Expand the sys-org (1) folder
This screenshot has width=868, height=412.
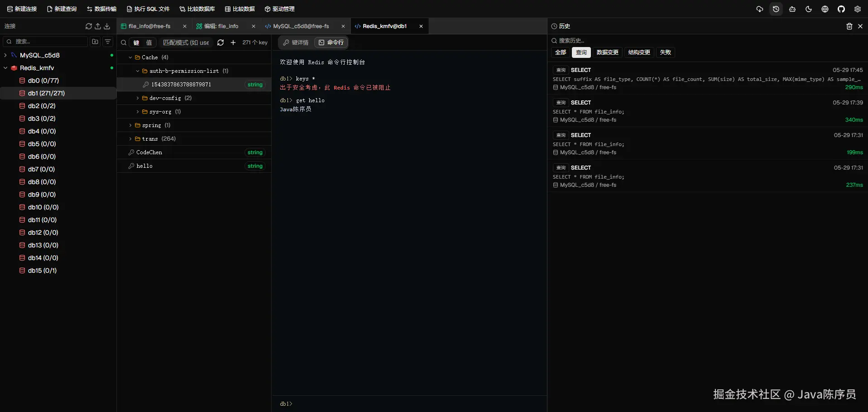click(x=138, y=112)
